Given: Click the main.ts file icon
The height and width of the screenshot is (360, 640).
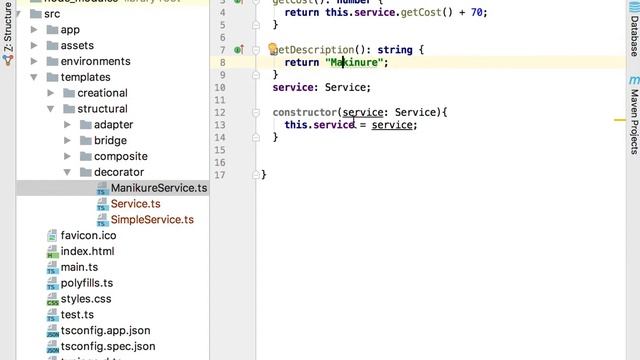Looking at the screenshot, I should [x=52, y=268].
